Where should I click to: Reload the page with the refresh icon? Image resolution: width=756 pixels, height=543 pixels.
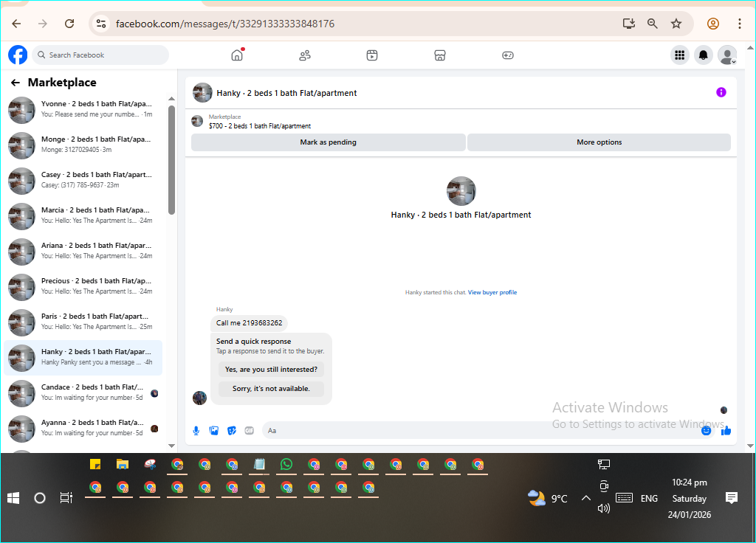pyautogui.click(x=69, y=24)
